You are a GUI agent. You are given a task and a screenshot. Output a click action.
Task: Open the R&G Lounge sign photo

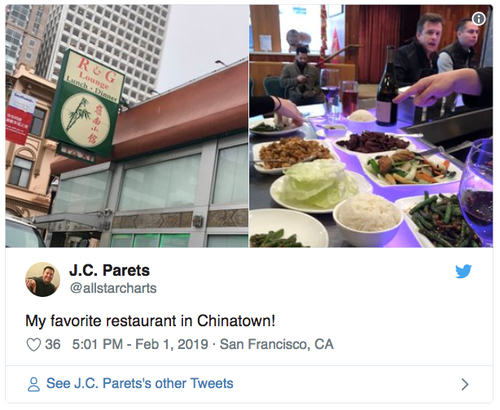(127, 126)
